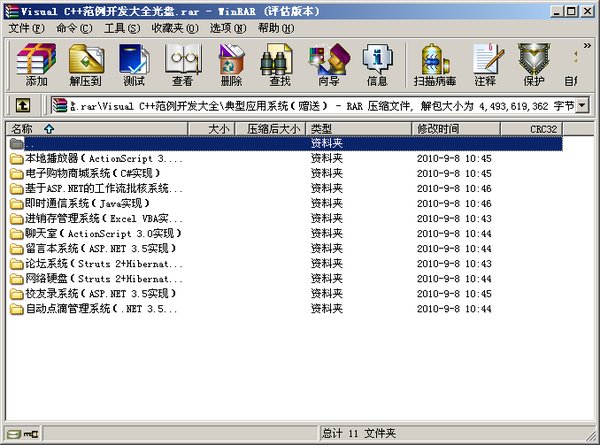Select folder 论坛系统(Struts 2+Hibernat...
600x445 pixels.
tap(104, 263)
